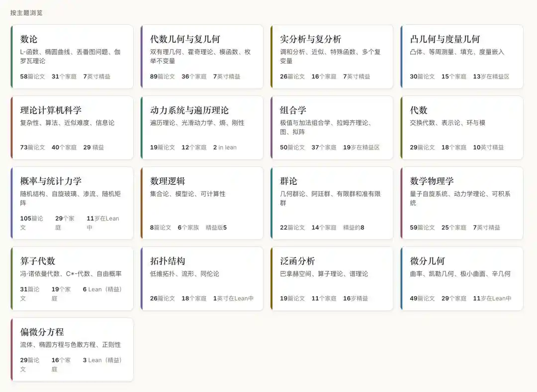Click 13岁在精益区 in 凸几何 card
Screen dimensions: 537x392
[x=491, y=77]
